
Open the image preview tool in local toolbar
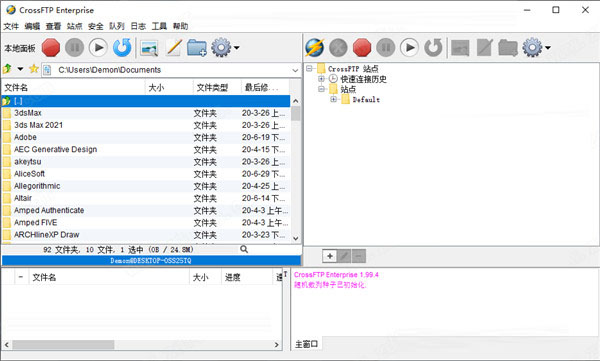pyautogui.click(x=149, y=48)
